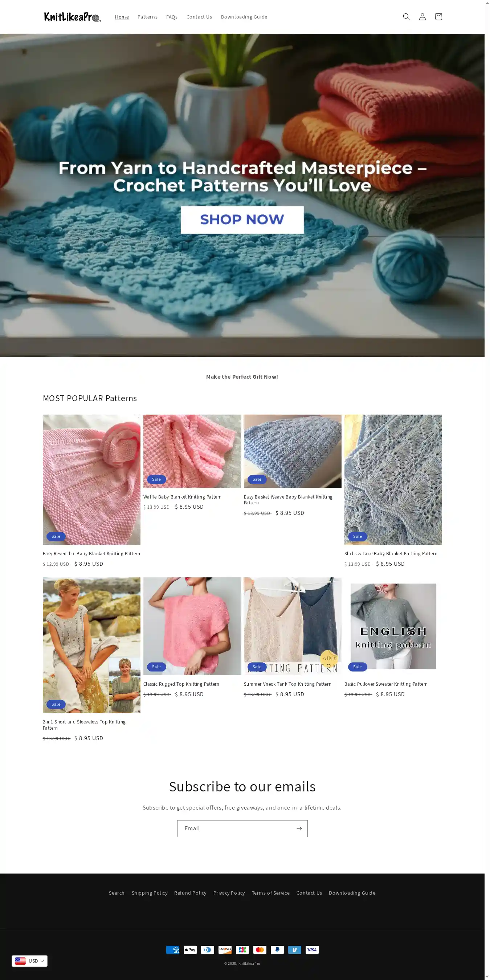
Task: Click the account login person icon
Action: point(422,17)
